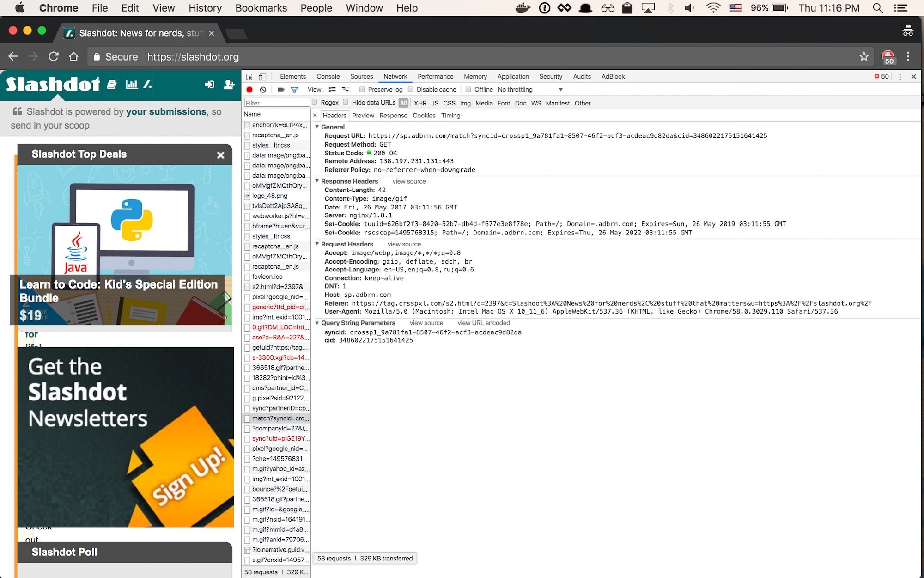Click the capture screenshots camera icon
The width and height of the screenshot is (924, 578).
pos(281,90)
